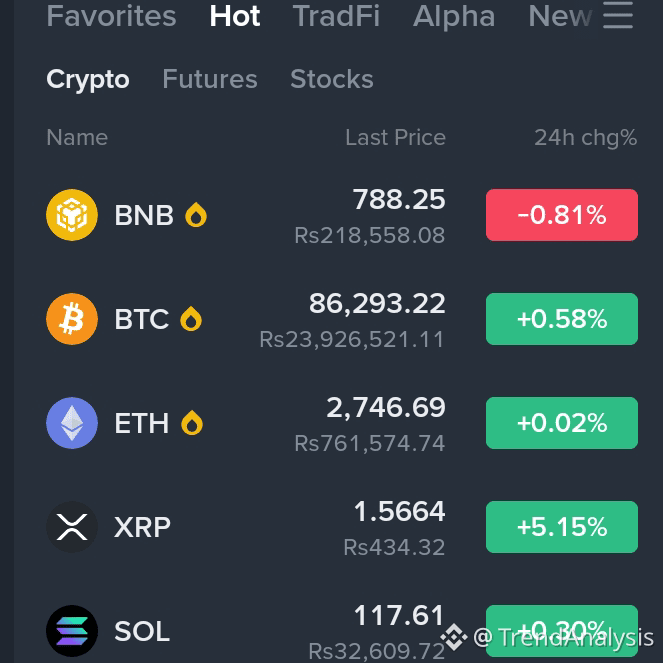663x663 pixels.
Task: Click the BNB coin logo
Action: click(x=72, y=215)
